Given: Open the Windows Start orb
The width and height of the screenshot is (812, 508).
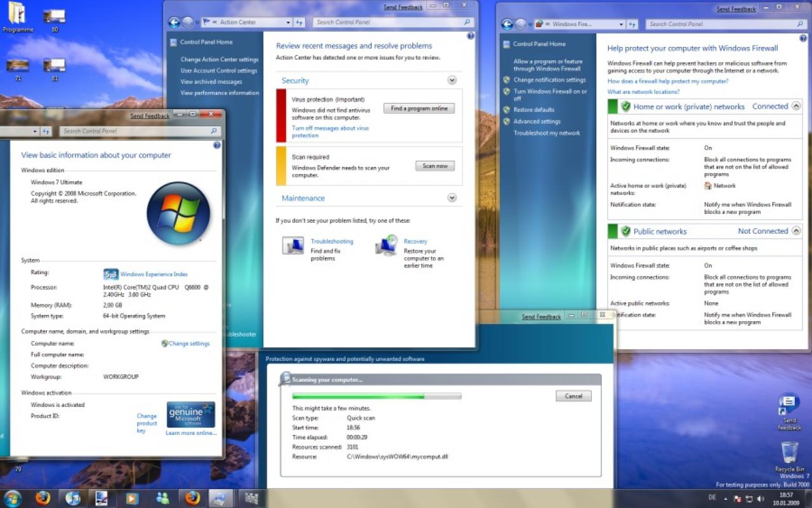Looking at the screenshot, I should [x=13, y=498].
